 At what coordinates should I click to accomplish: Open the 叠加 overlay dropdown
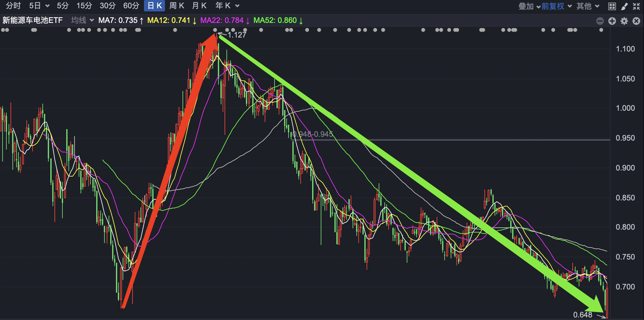[529, 6]
